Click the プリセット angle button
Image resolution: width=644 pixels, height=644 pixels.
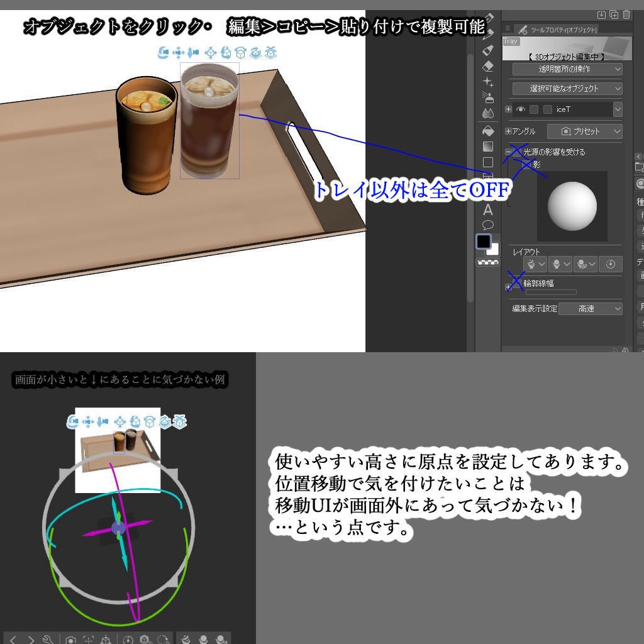(585, 131)
